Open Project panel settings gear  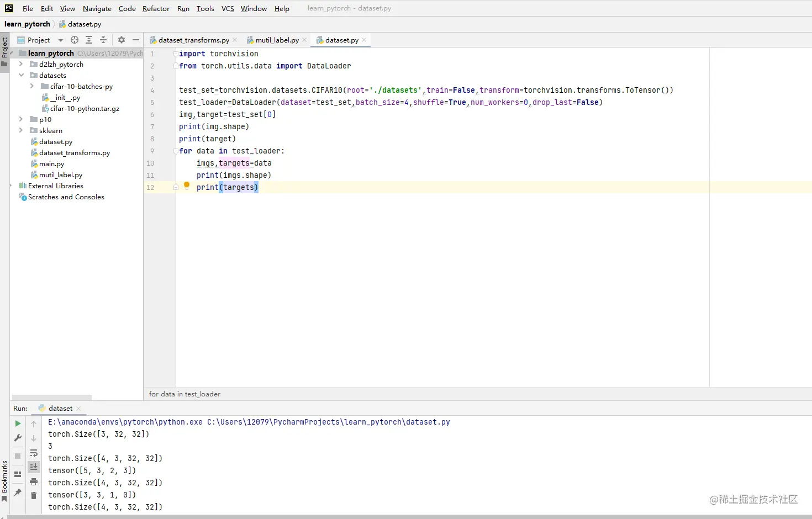click(x=122, y=40)
